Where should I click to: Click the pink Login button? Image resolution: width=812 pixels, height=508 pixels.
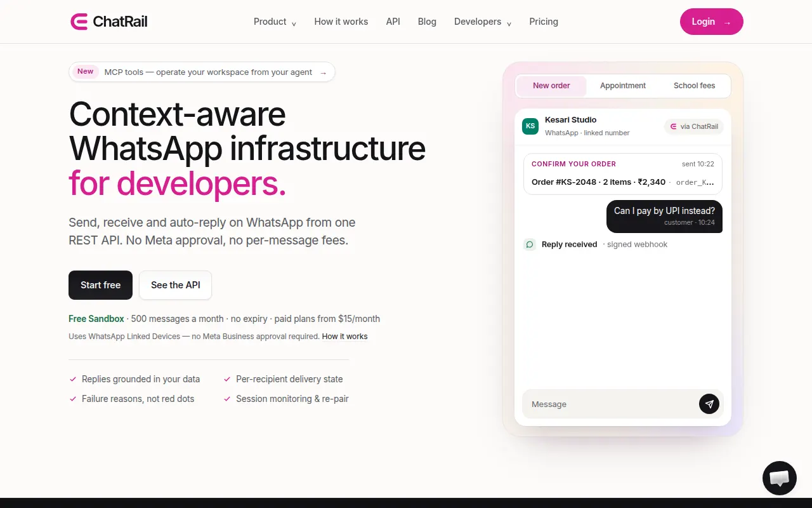712,22
